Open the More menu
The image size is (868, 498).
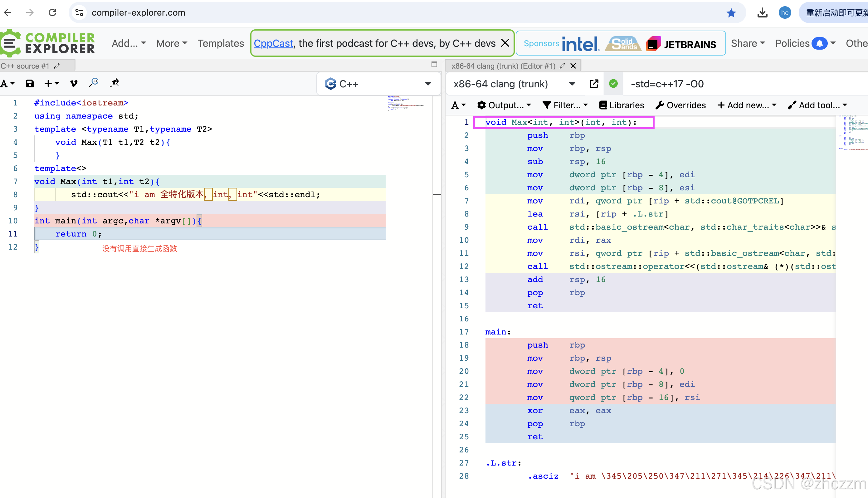(x=171, y=43)
